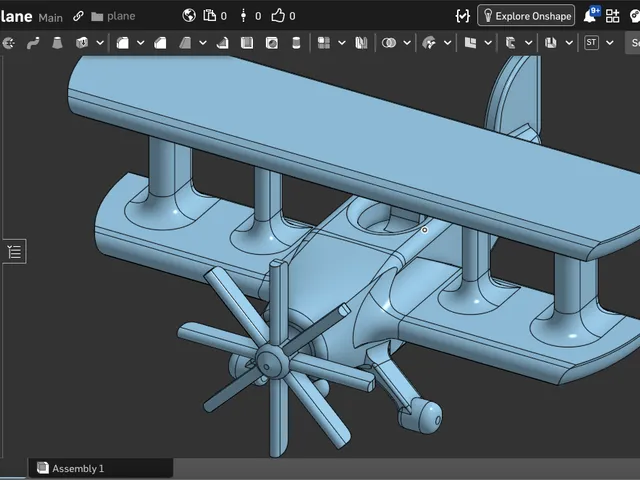Select the Frame tool
The width and height of the screenshot is (640, 480).
510,43
